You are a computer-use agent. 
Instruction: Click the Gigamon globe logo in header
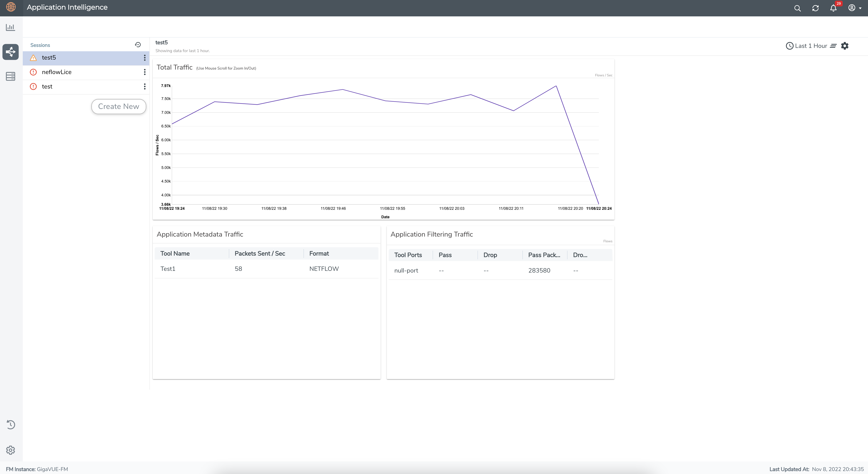click(x=11, y=7)
